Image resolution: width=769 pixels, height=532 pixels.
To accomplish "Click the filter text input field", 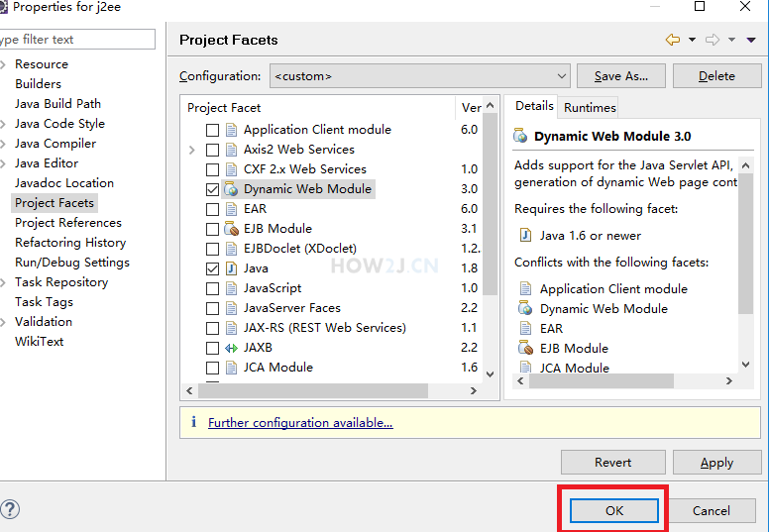I will tap(77, 40).
